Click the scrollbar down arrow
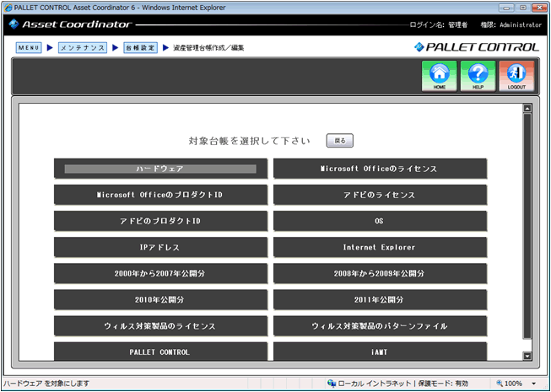 [x=527, y=357]
